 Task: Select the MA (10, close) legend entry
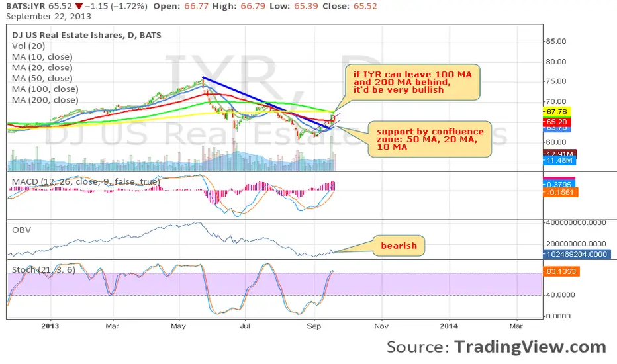tap(42, 57)
